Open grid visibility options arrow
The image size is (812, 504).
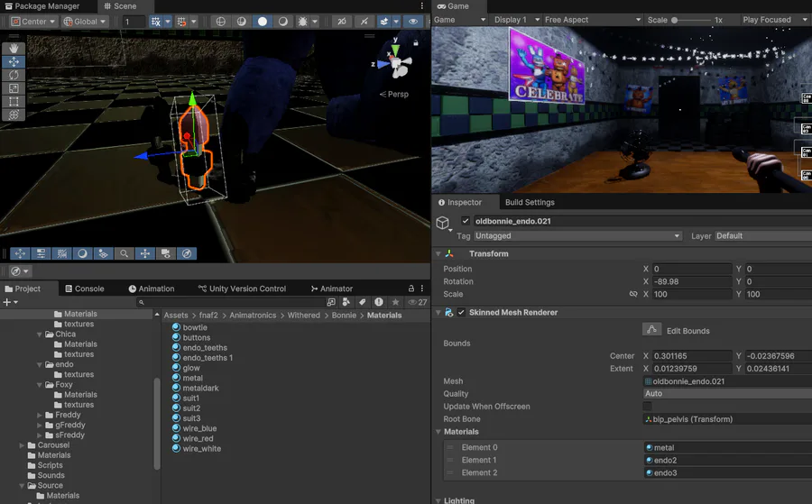click(167, 22)
